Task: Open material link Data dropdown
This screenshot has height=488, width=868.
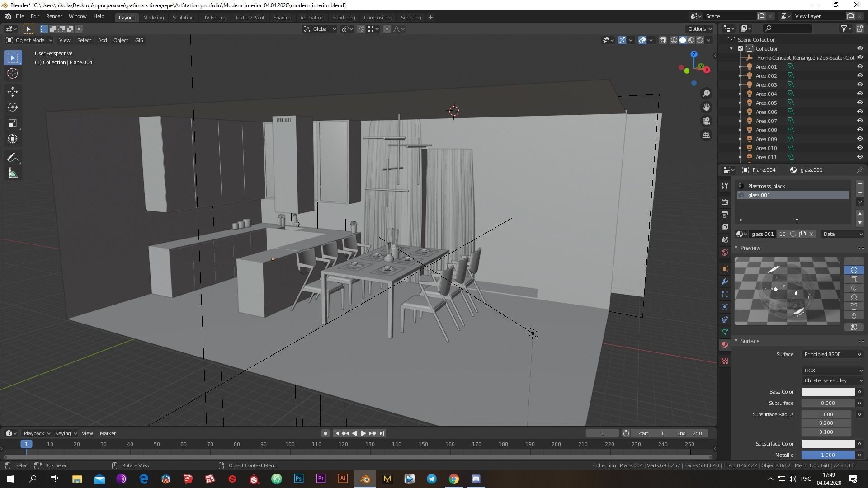Action: [843, 234]
